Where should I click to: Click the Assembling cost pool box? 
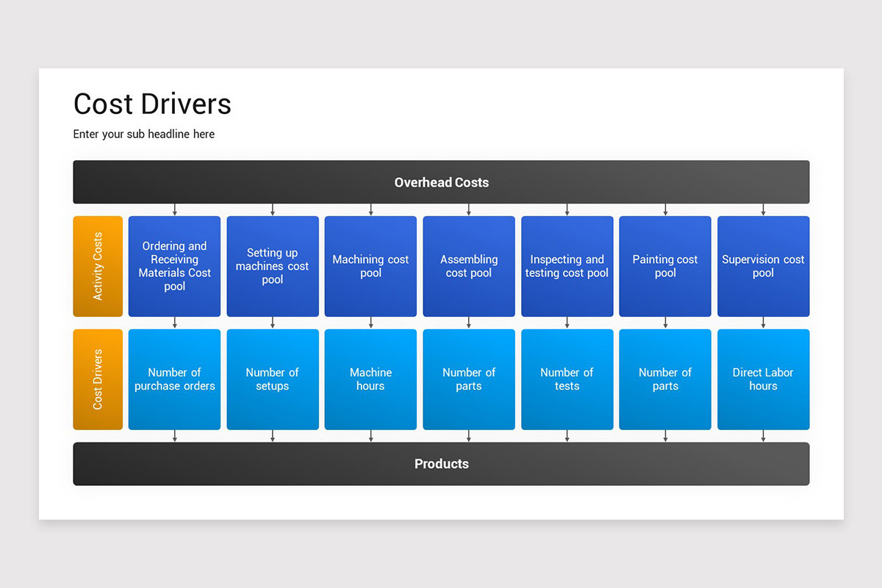click(469, 266)
